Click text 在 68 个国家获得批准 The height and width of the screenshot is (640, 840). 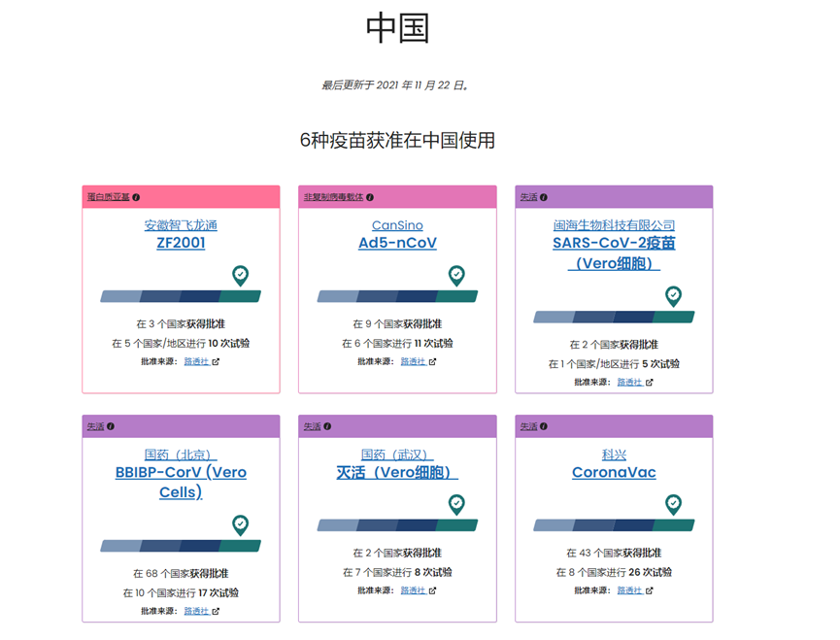(x=181, y=574)
